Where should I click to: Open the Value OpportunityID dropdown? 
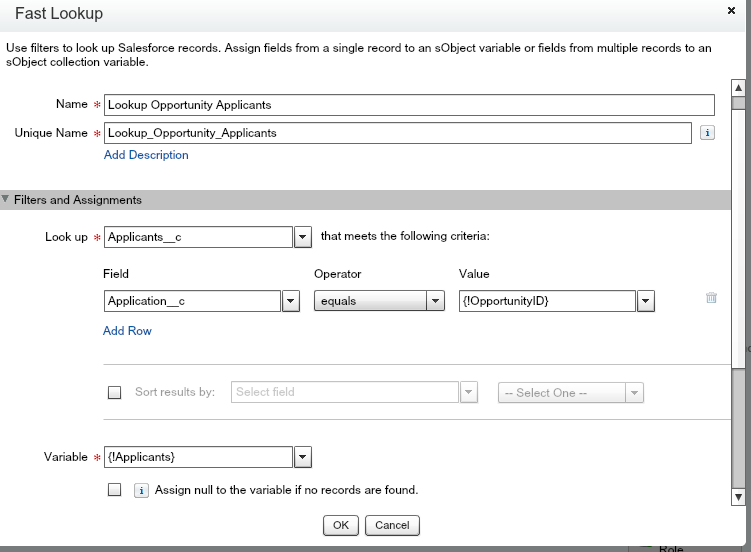[645, 301]
